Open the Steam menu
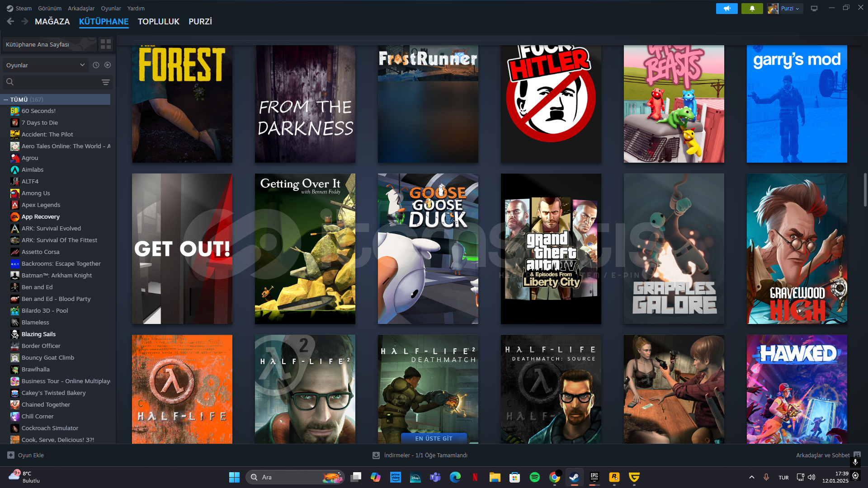Image resolution: width=868 pixels, height=488 pixels. [24, 8]
